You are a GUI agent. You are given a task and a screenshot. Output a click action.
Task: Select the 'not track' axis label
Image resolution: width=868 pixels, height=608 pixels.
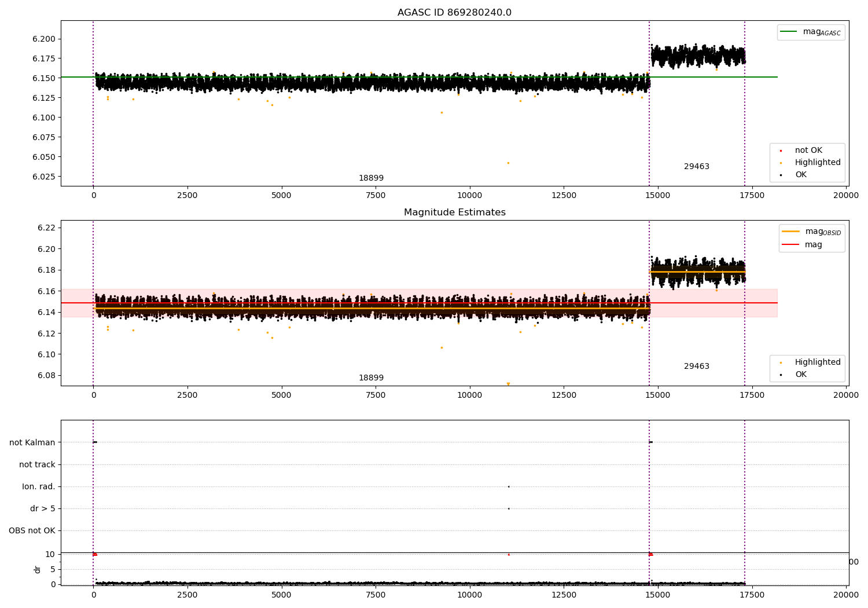pos(37,465)
